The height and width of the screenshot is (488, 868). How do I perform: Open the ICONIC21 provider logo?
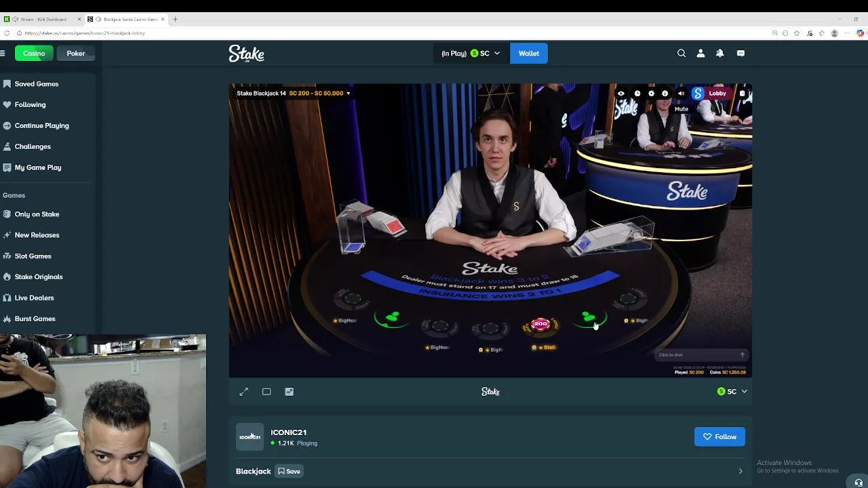point(250,437)
